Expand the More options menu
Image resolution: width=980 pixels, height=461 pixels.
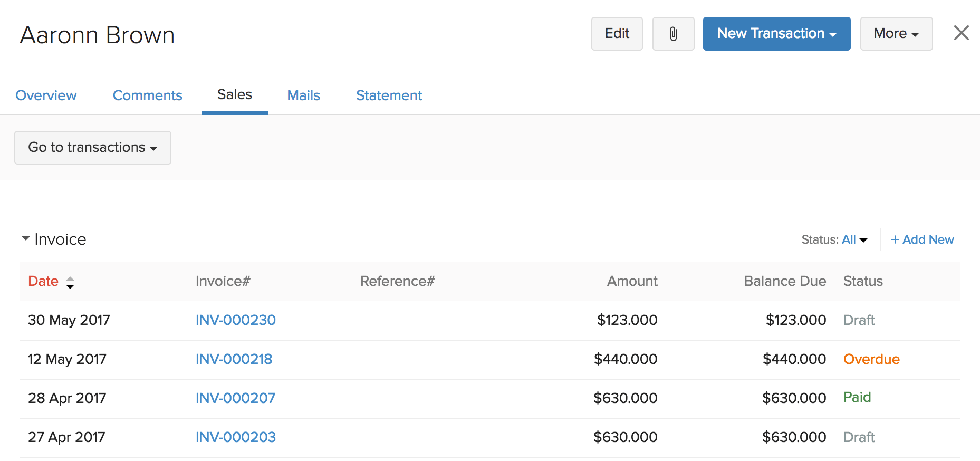(896, 34)
